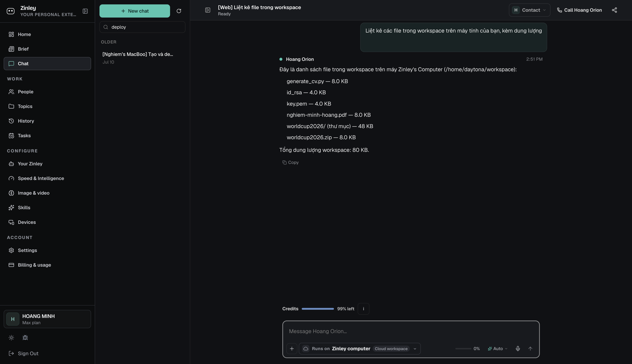This screenshot has height=364, width=632.
Task: Click the 99% left credits text
Action: point(345,309)
